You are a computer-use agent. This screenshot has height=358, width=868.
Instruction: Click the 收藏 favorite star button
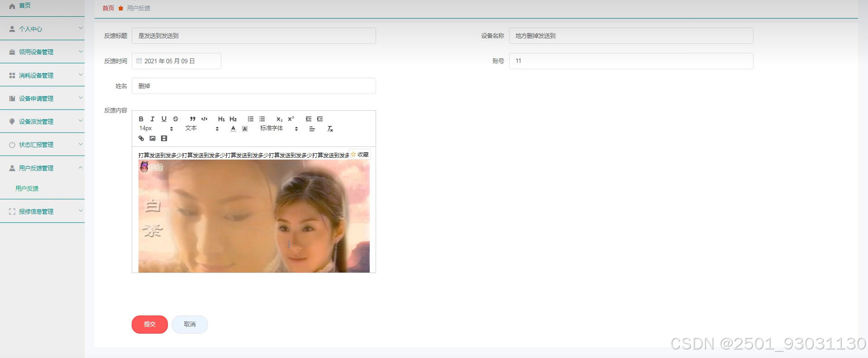[x=360, y=155]
